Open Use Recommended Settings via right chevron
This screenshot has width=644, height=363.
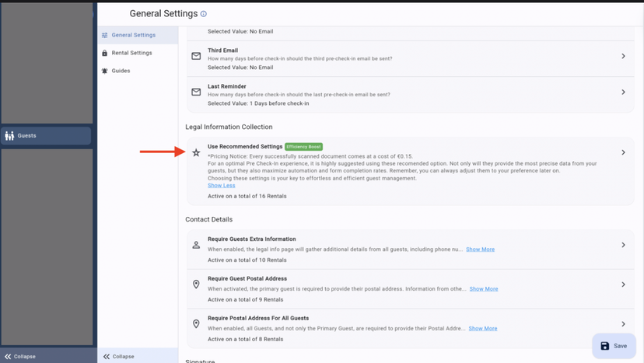click(623, 152)
